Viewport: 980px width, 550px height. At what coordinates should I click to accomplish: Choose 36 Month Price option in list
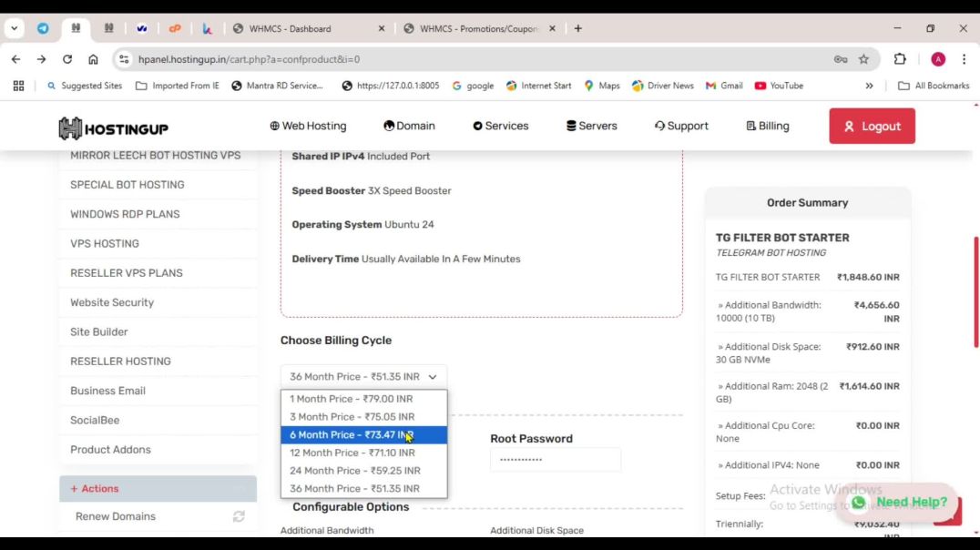(363, 489)
